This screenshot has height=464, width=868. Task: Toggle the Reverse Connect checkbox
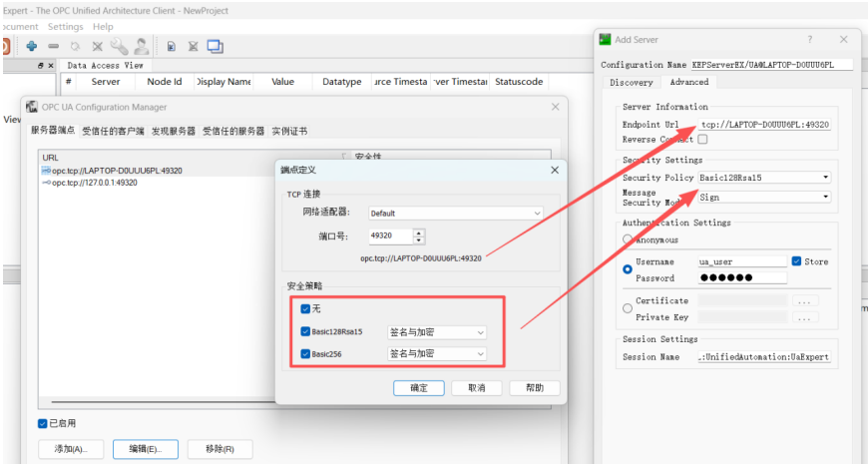click(702, 140)
